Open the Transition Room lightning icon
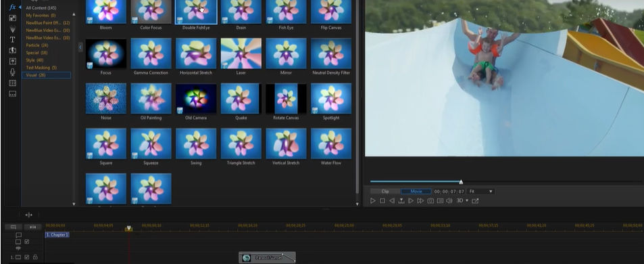The image size is (644, 264). click(x=12, y=50)
